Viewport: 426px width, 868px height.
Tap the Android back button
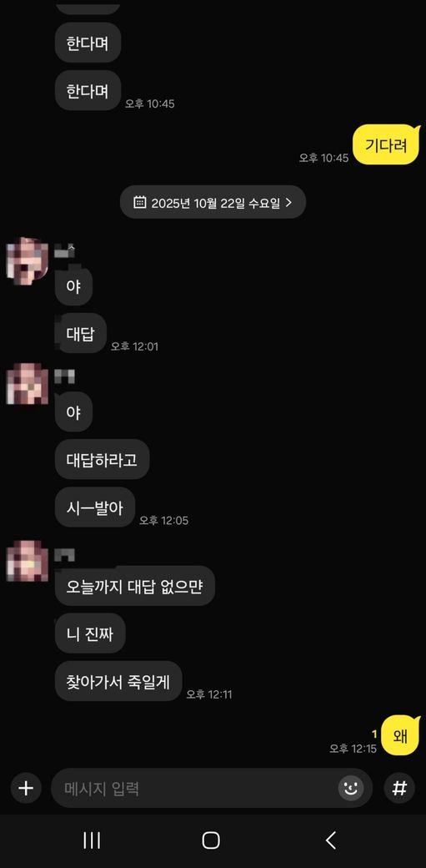(331, 840)
